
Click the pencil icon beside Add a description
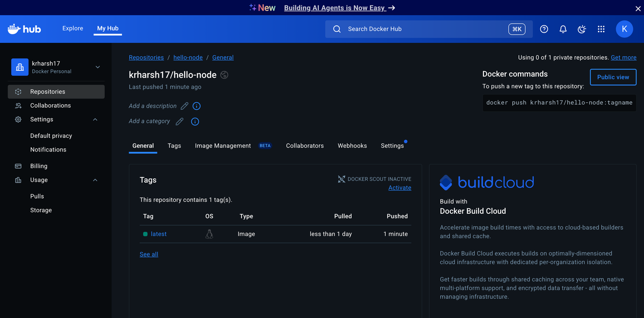pyautogui.click(x=185, y=106)
